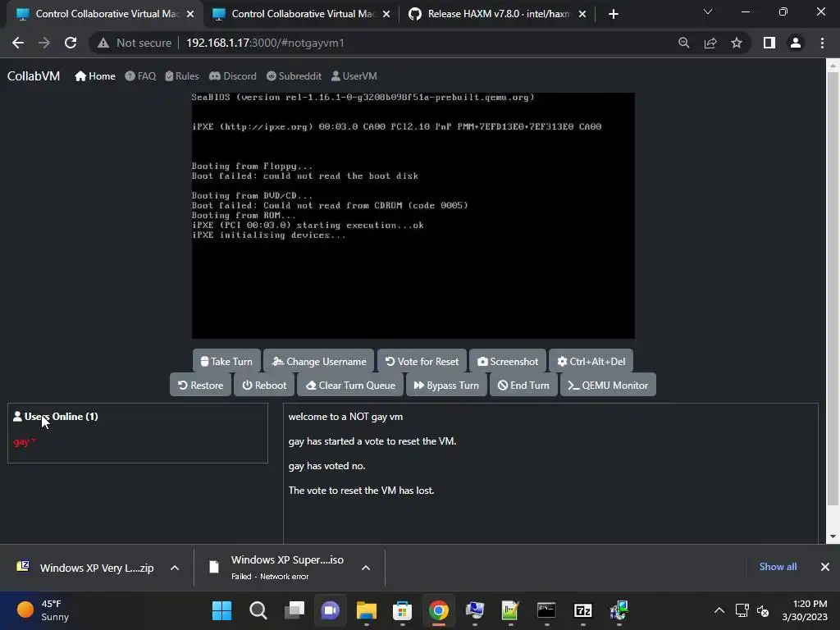840x630 pixels.
Task: Open 7-Zip from the taskbar
Action: pyautogui.click(x=583, y=610)
